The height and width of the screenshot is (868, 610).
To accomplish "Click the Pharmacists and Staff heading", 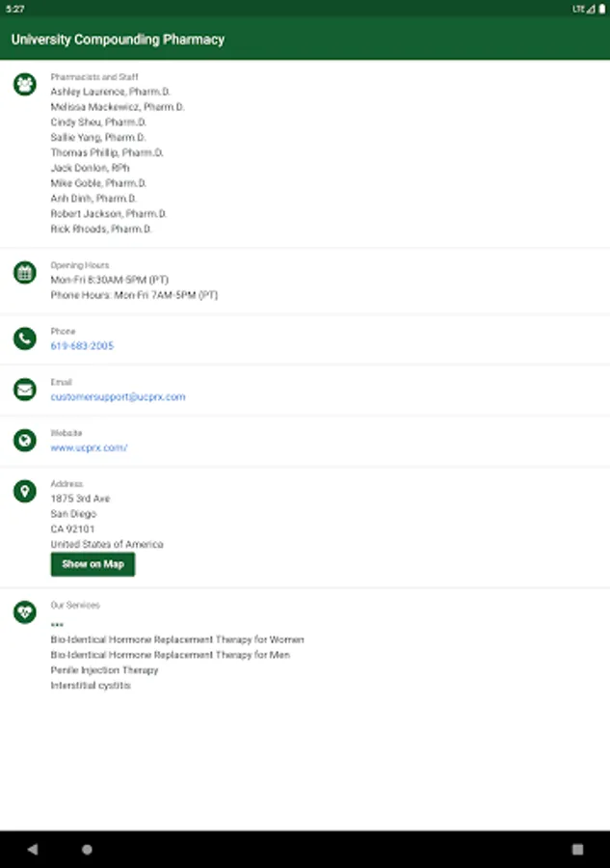I will [94, 77].
